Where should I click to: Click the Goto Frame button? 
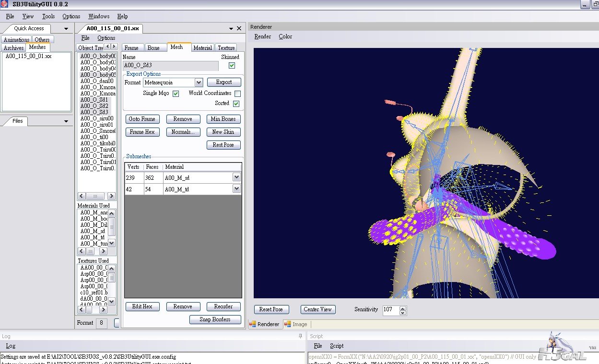point(142,119)
